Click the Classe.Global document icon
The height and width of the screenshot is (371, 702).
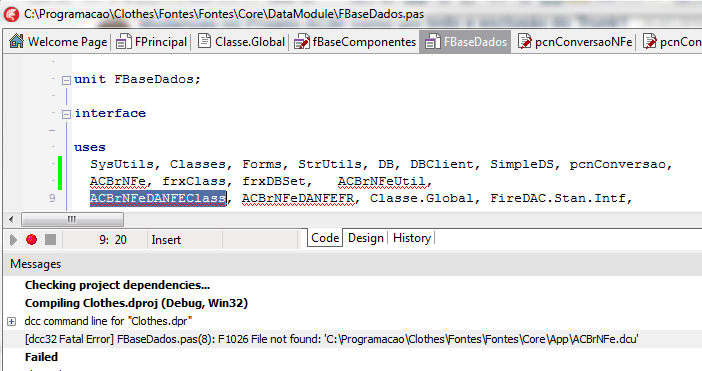[x=204, y=41]
